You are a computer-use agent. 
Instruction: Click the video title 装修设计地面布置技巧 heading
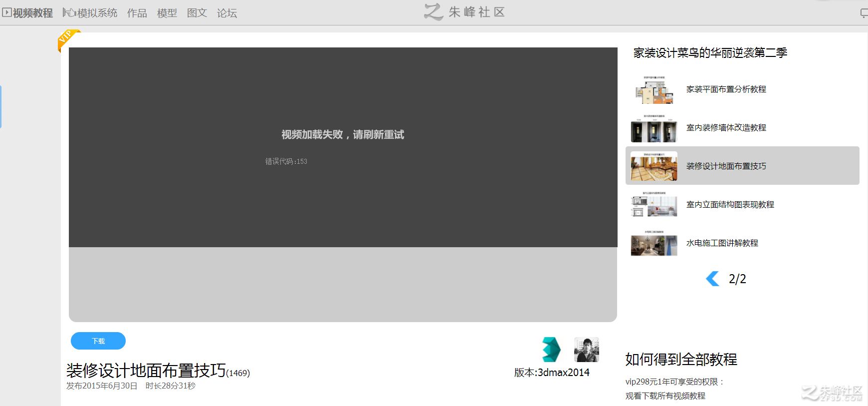[x=146, y=371]
